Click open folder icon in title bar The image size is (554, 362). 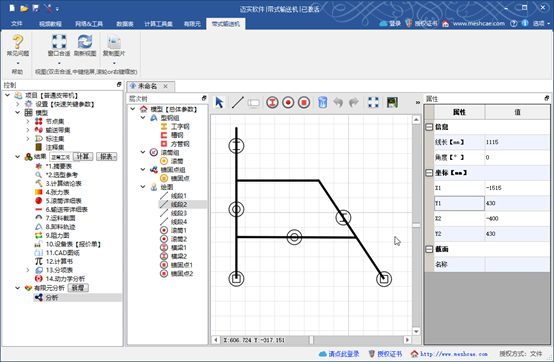pyautogui.click(x=24, y=8)
